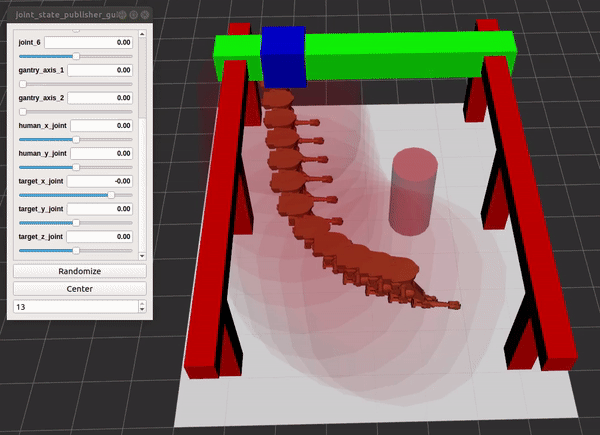The height and width of the screenshot is (435, 600).
Task: Click the target_x_joint slider handle
Action: (x=111, y=195)
